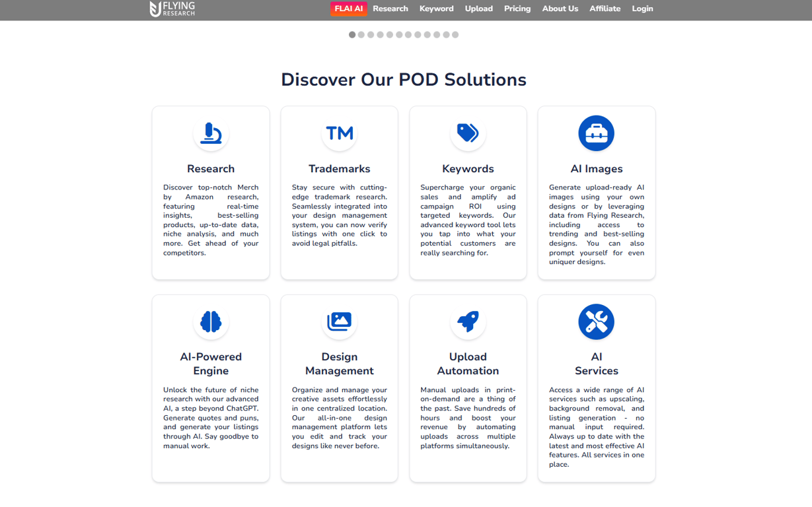
Task: Click the "Discover top-notch Merch by Amazon" description
Action: (x=211, y=220)
